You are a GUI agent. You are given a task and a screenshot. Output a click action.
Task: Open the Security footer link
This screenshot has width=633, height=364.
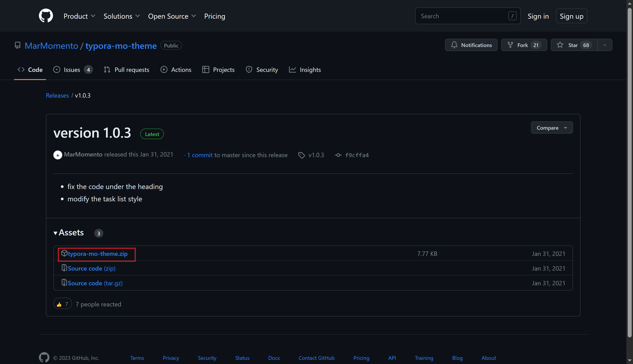point(207,358)
